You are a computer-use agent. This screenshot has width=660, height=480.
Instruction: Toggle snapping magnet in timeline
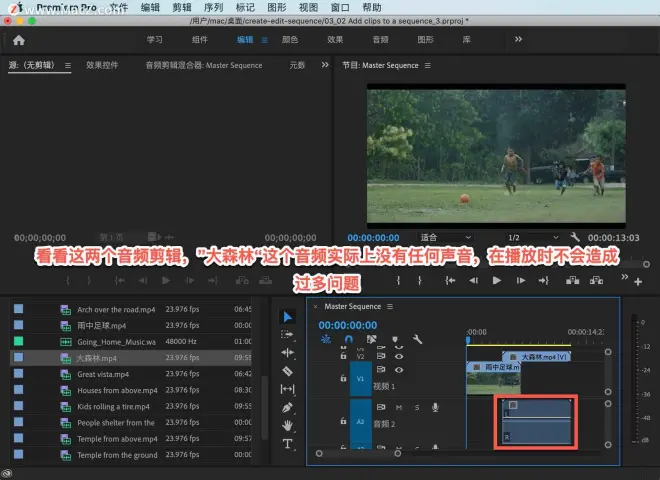349,339
